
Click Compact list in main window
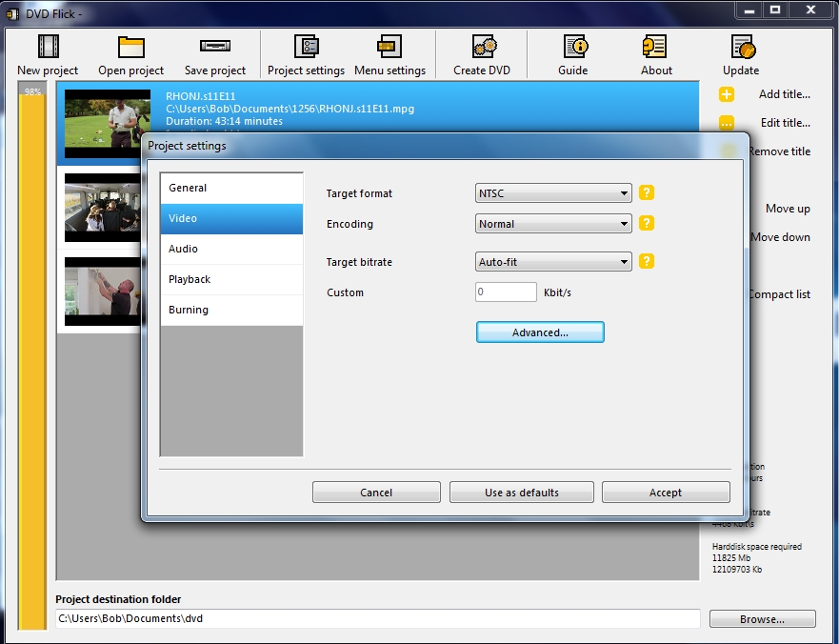780,294
